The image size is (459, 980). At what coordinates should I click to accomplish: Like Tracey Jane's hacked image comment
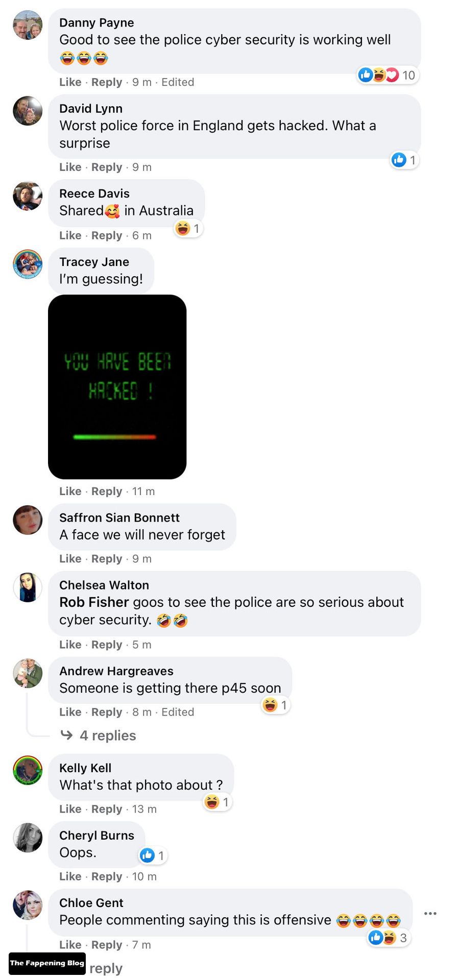pos(70,492)
